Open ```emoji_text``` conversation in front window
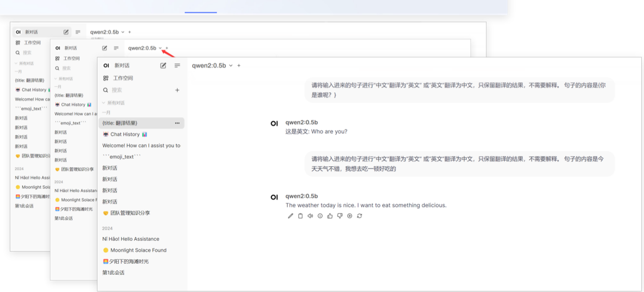 (142, 157)
